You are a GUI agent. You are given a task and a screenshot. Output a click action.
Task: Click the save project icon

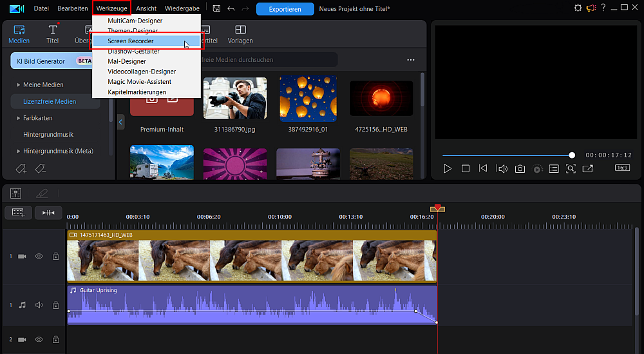click(x=217, y=8)
